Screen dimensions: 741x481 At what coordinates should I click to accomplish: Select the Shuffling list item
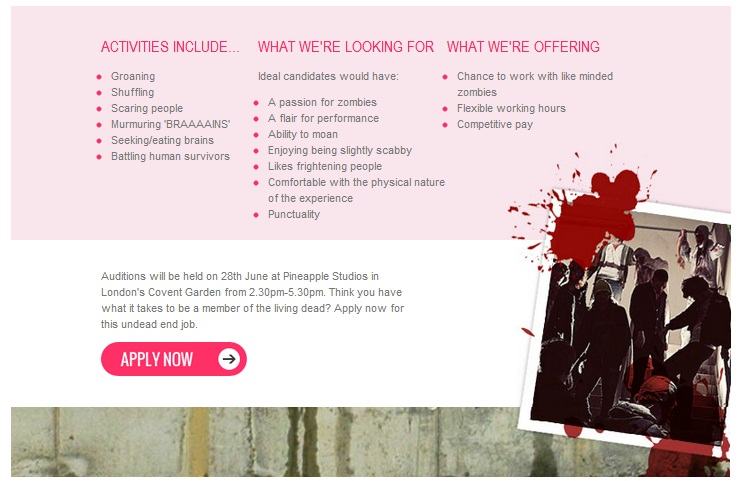[x=132, y=93]
